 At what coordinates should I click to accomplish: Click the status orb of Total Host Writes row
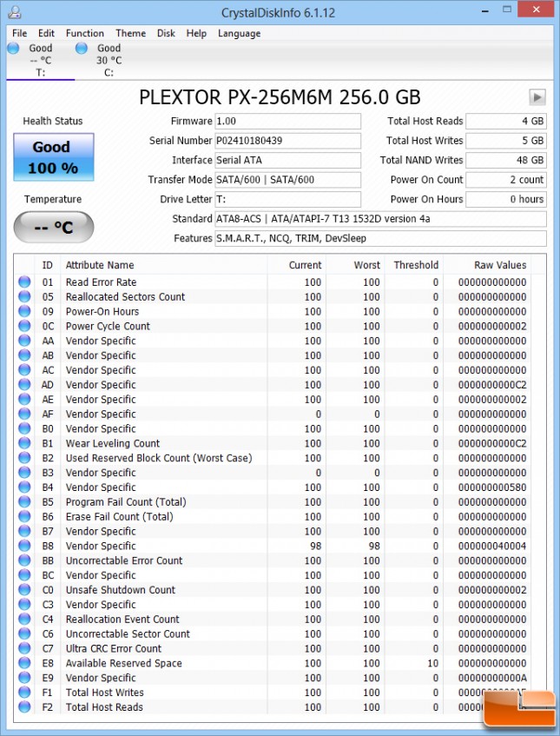tap(24, 693)
